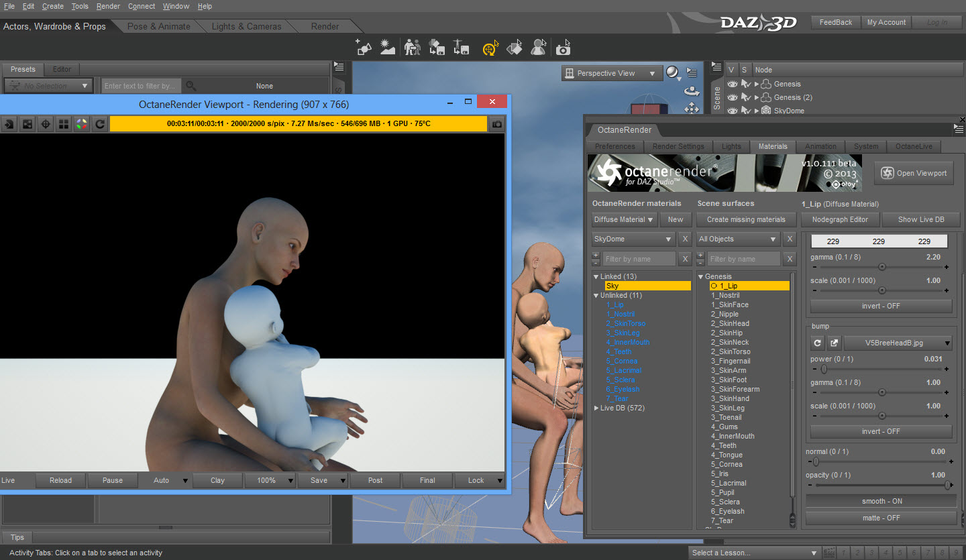Click the render camera icon in main toolbar
Screen dimensions: 966x560
coord(563,48)
